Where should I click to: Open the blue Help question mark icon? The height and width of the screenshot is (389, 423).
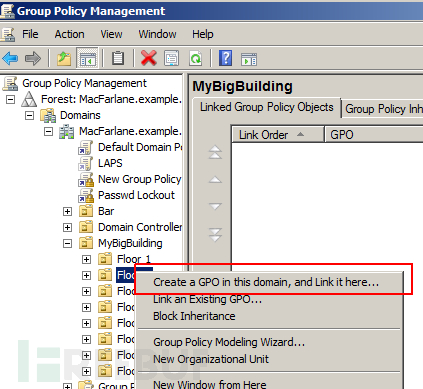click(x=225, y=58)
